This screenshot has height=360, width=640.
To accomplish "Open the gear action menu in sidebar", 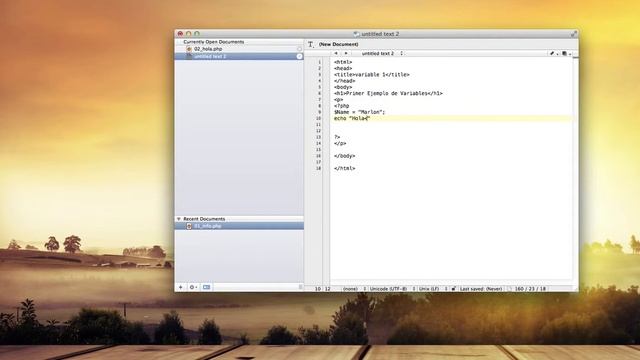I will click(193, 287).
